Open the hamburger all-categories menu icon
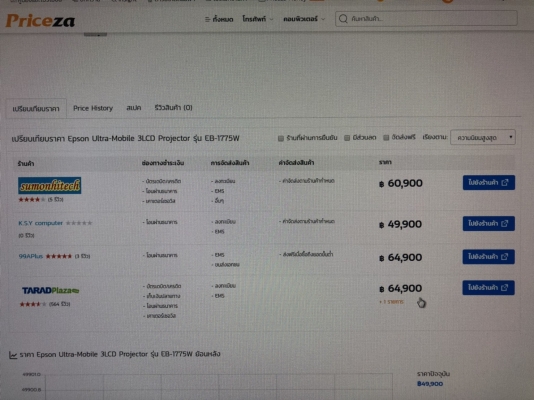This screenshot has height=400, width=534. (x=207, y=19)
